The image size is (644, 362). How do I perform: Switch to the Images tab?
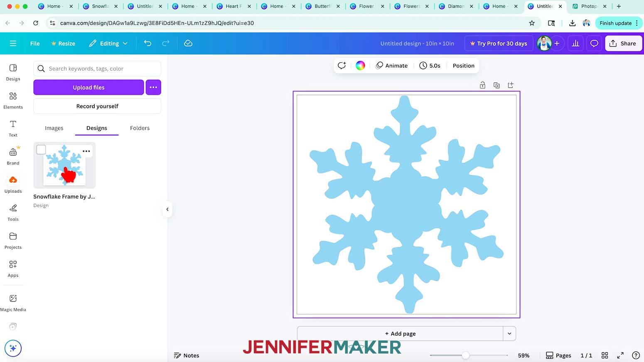pos(54,128)
